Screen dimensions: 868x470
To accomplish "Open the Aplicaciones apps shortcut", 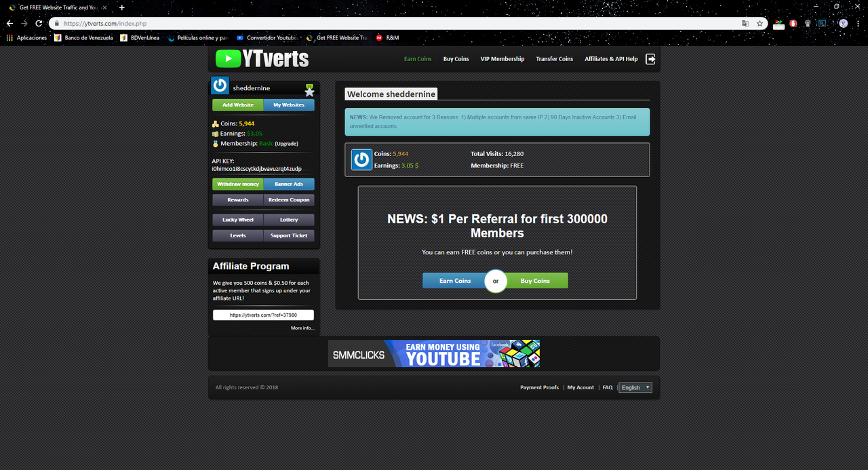I will (26, 38).
